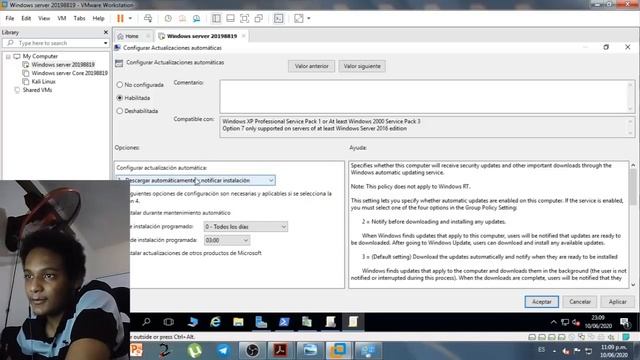Click the Cancelar button
The image size is (640, 360).
point(580,302)
